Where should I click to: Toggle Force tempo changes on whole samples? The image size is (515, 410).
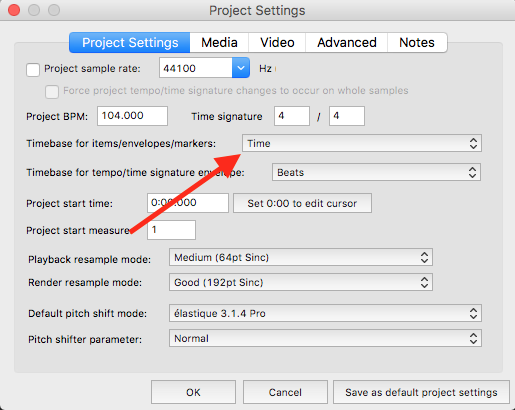(x=52, y=91)
